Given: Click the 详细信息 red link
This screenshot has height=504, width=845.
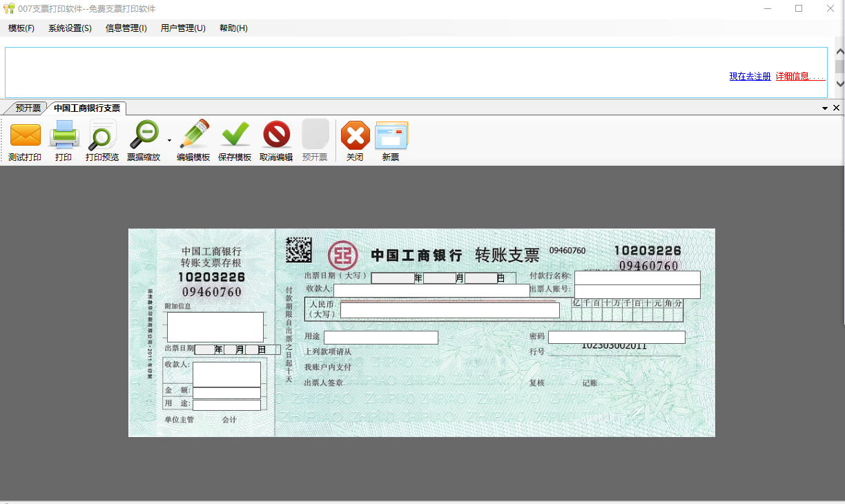Looking at the screenshot, I should coord(800,77).
